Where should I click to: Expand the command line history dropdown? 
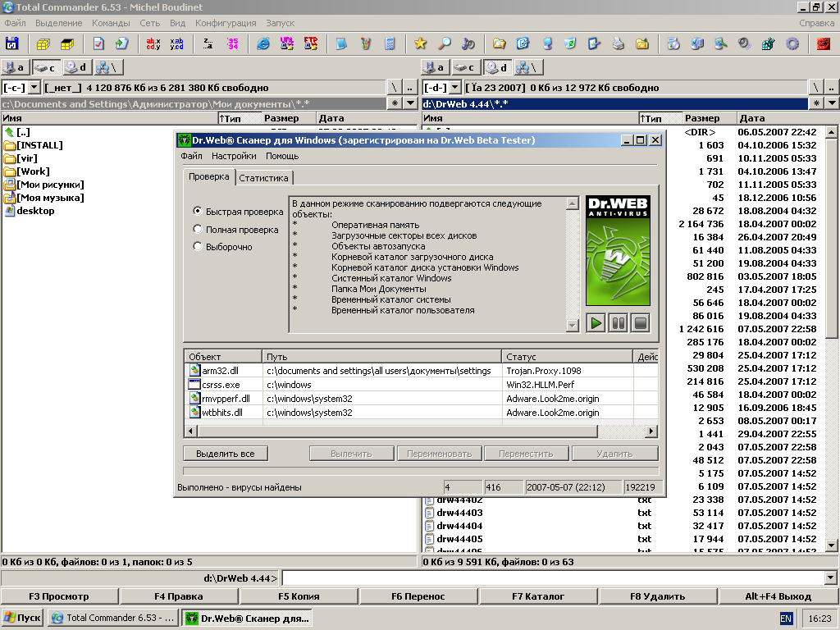[x=832, y=578]
